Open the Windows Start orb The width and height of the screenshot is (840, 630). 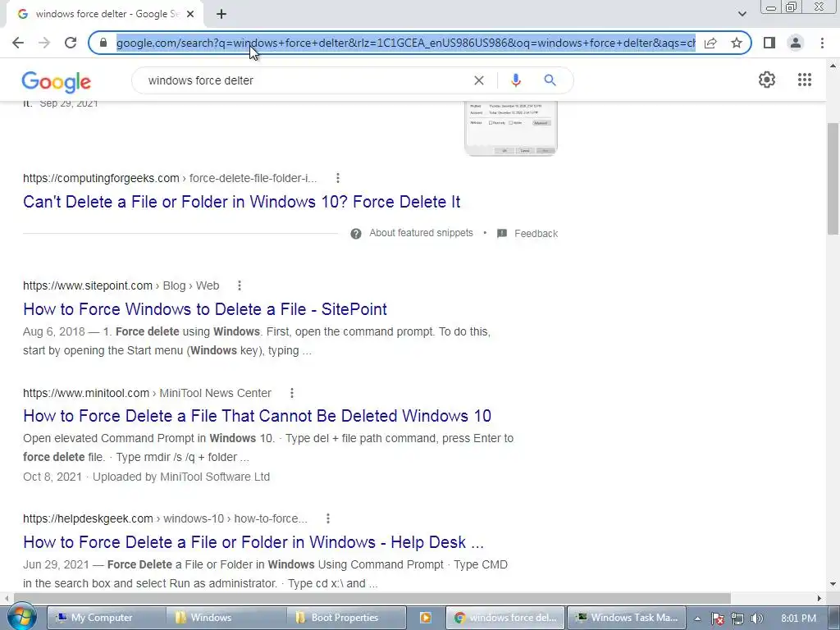pyautogui.click(x=21, y=617)
